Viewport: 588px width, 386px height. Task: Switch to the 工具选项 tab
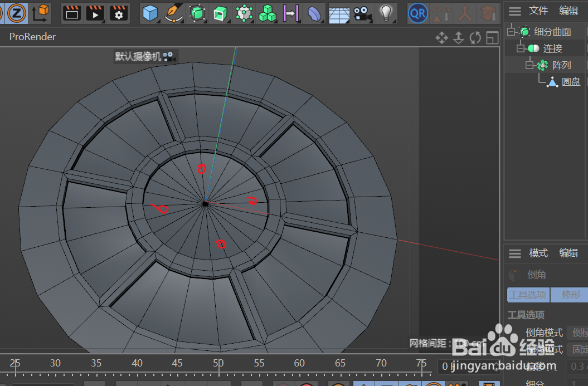coord(528,295)
